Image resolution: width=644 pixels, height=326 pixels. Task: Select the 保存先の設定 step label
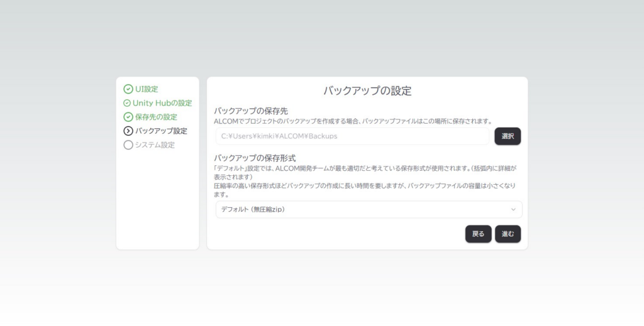(x=156, y=117)
